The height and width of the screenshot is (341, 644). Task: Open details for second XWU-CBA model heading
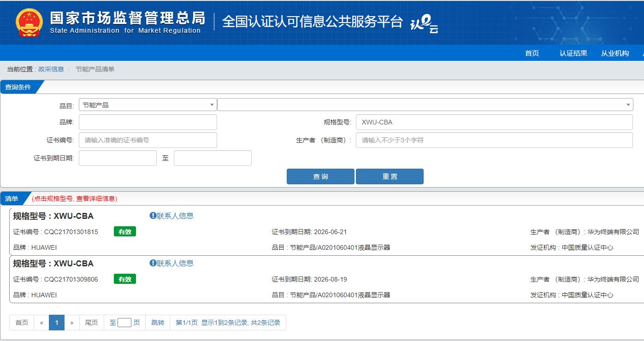click(53, 264)
